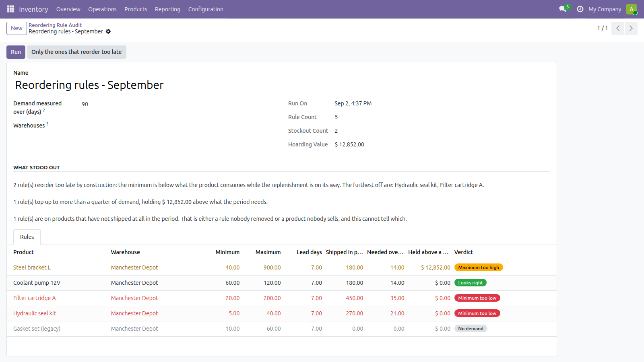This screenshot has width=644, height=362.
Task: Open the conversations messages icon
Action: click(563, 9)
